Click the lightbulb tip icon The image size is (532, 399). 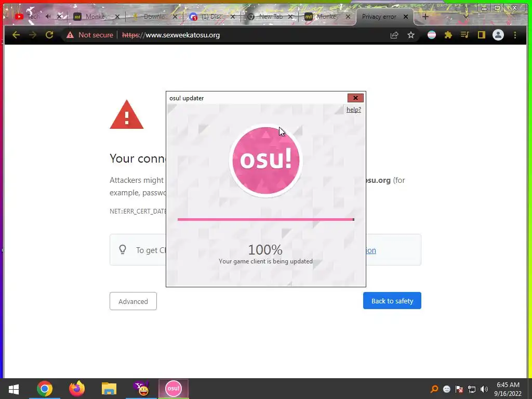click(123, 250)
